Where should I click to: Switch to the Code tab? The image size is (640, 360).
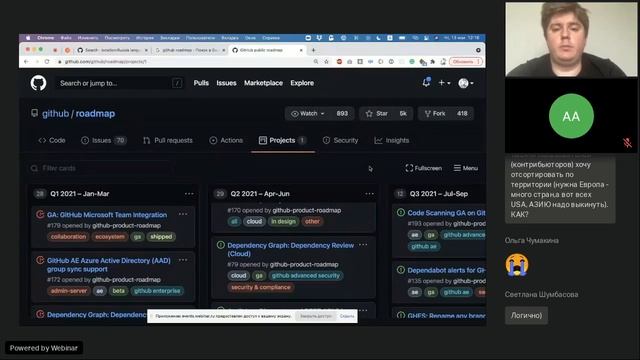click(x=52, y=140)
